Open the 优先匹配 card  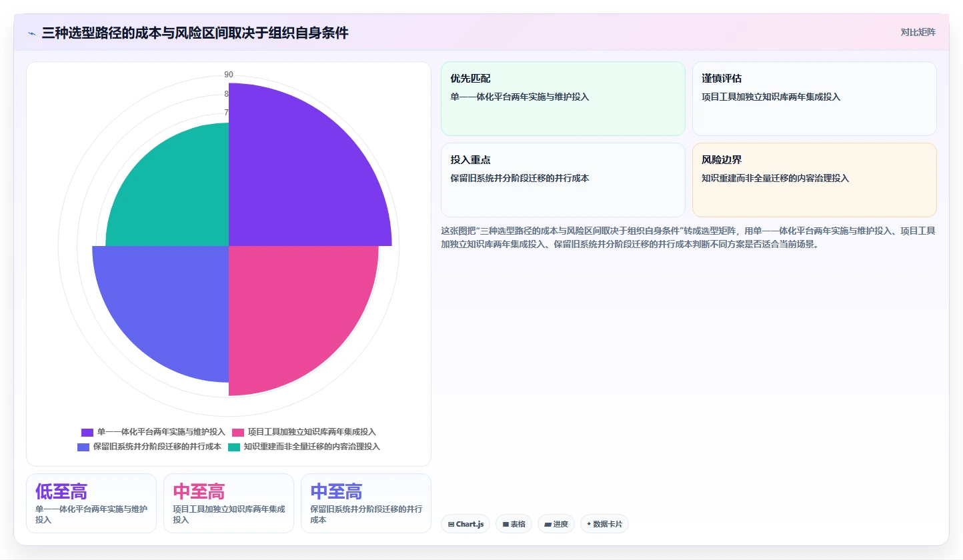tap(563, 99)
